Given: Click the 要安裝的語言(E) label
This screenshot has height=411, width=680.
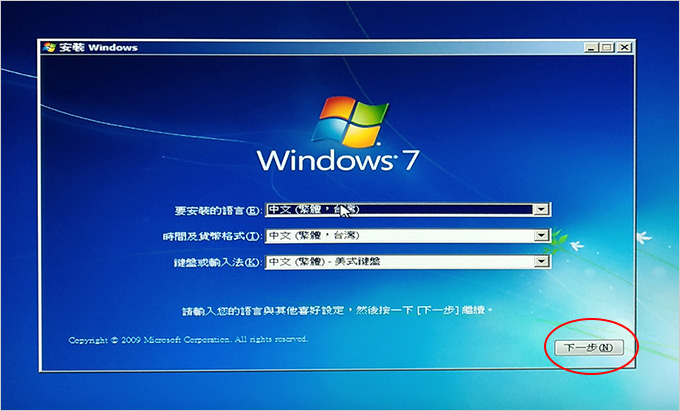Looking at the screenshot, I should click(218, 211).
